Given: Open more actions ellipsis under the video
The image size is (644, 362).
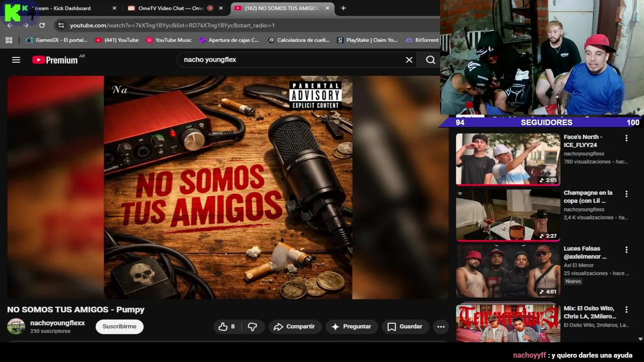Looking at the screenshot, I should pyautogui.click(x=441, y=327).
